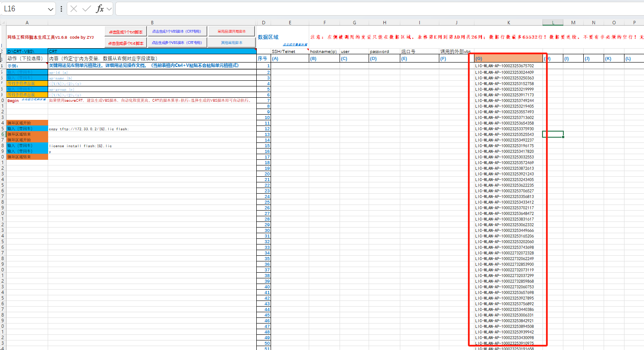Open the Name Box dropdown arrow
The width and height of the screenshot is (644, 350).
coord(50,9)
